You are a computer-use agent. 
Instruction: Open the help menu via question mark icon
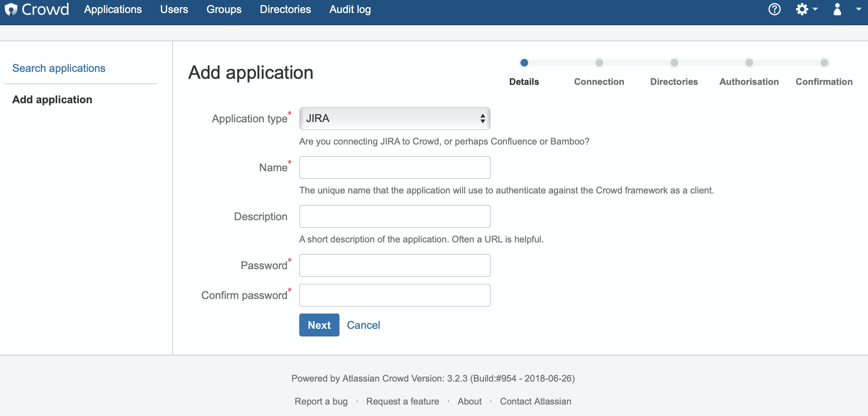pos(774,9)
